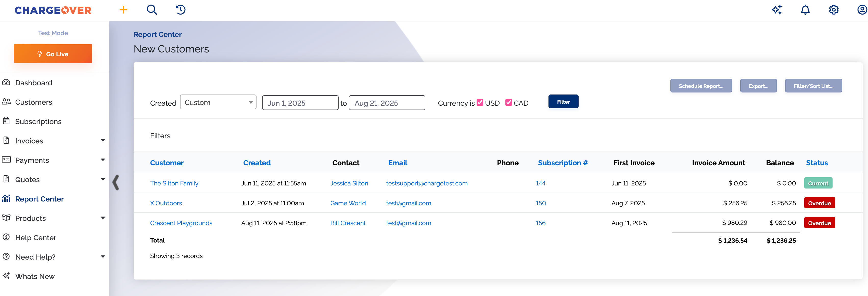868x296 pixels.
Task: Click the orange plus add-new icon
Action: (123, 10)
